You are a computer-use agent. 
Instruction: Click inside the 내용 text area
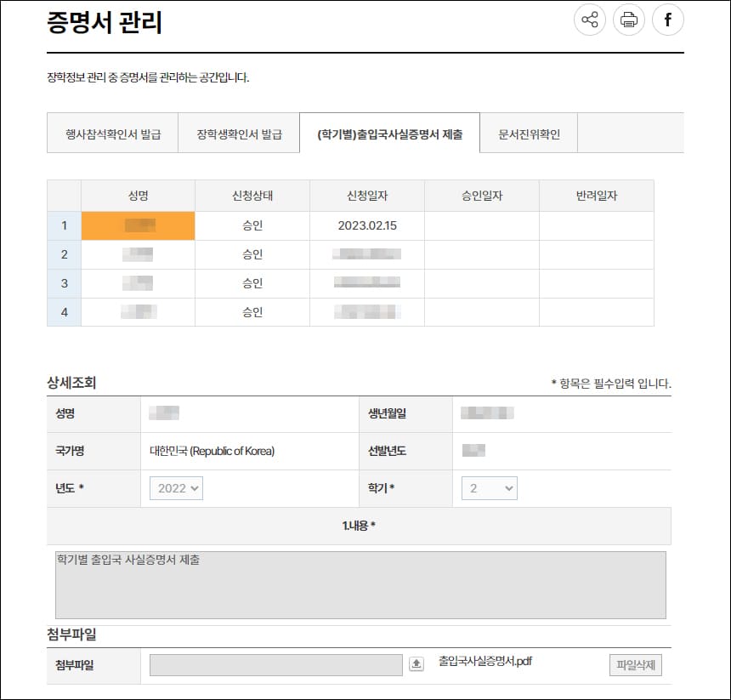[357, 583]
